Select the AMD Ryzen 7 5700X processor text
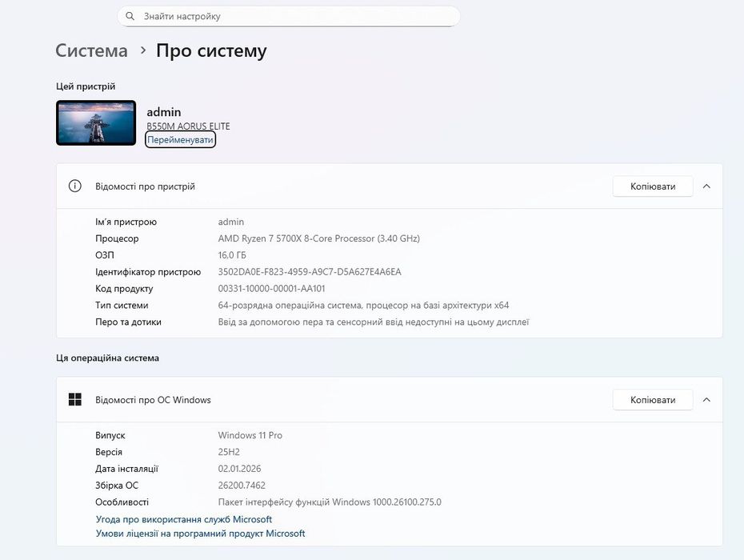Image resolution: width=744 pixels, height=560 pixels. 319,238
